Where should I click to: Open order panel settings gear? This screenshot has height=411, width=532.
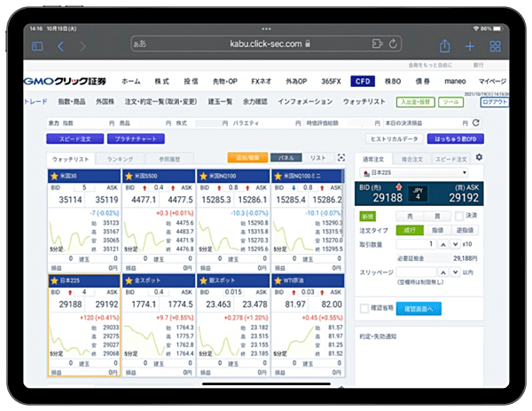(479, 157)
